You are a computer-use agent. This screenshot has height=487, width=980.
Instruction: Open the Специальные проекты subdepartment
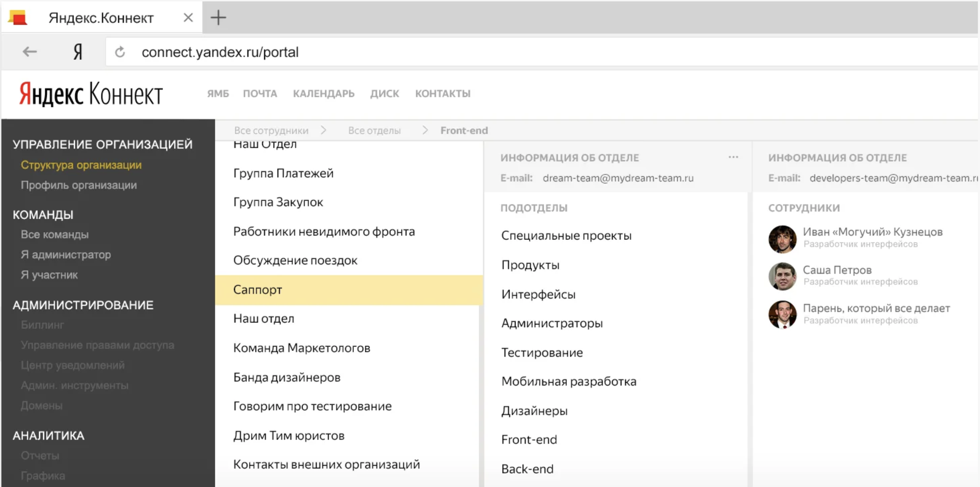(x=566, y=236)
